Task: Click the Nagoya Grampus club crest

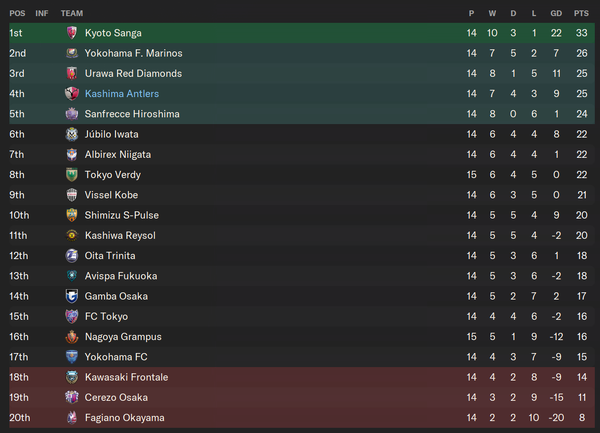Action: (72, 337)
